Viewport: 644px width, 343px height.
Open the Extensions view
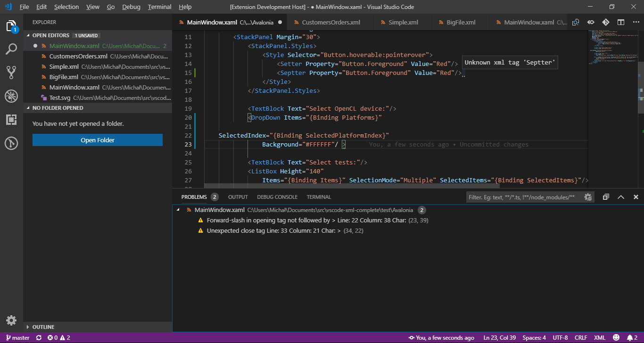(11, 120)
